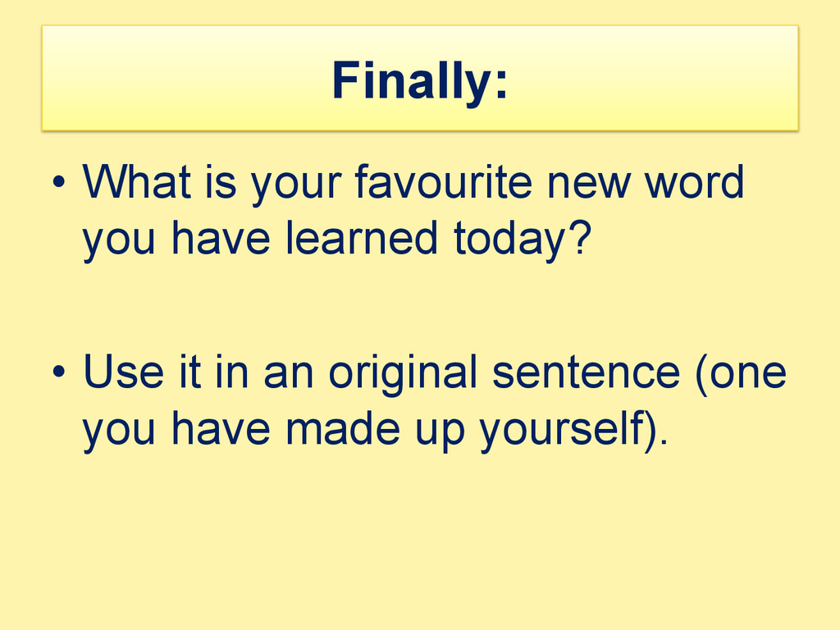The height and width of the screenshot is (630, 840).
Task: Click the word "What" in first bullet
Action: tap(137, 181)
